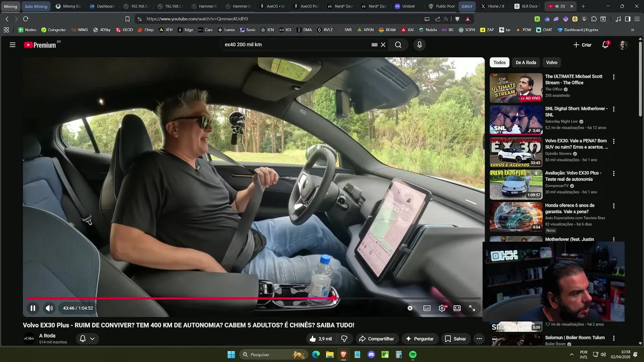644x362 pixels.
Task: Open a new browser tab
Action: 583,6
